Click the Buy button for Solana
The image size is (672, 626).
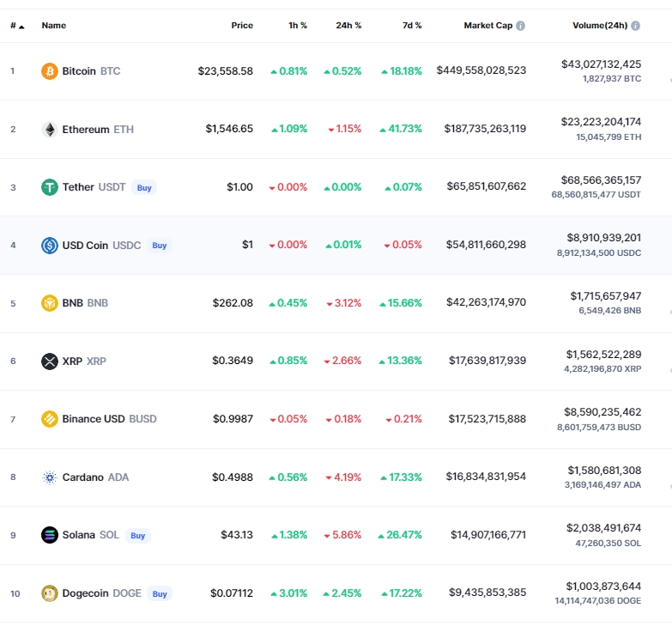137,536
